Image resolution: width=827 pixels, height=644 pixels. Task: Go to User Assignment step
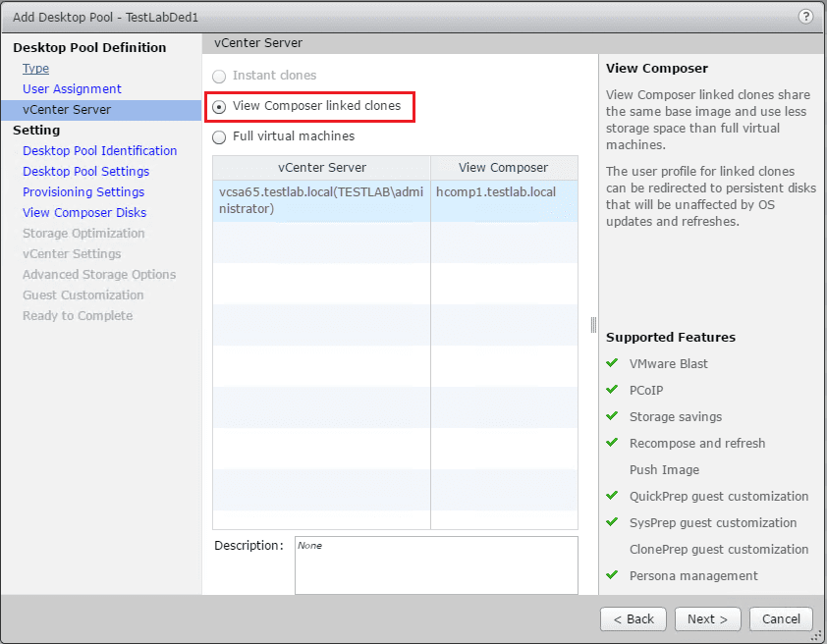coord(72,89)
